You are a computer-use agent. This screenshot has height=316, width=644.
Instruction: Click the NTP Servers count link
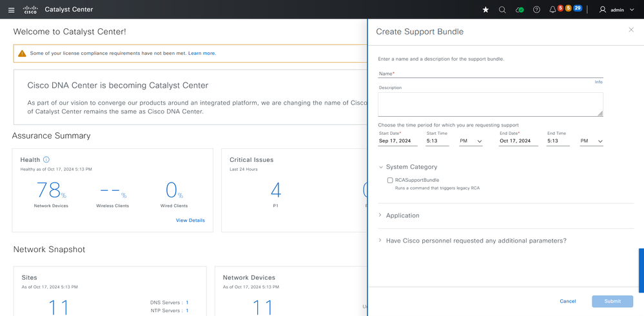[187, 311]
